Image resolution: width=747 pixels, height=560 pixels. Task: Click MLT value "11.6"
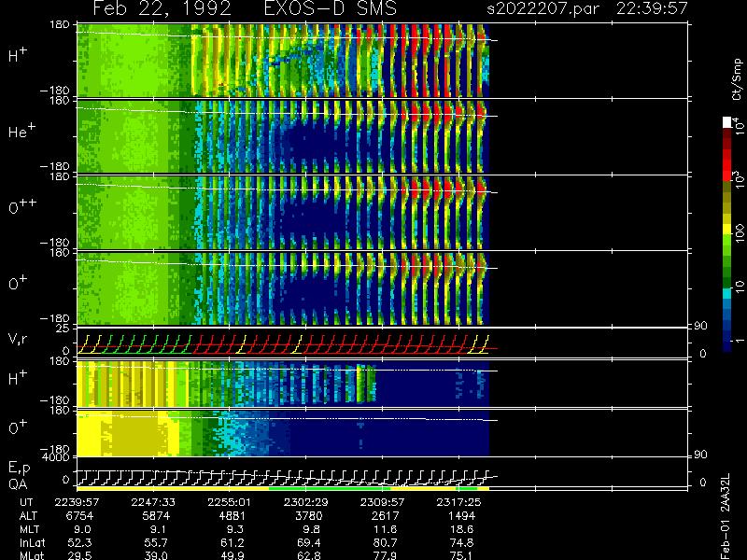(386, 529)
